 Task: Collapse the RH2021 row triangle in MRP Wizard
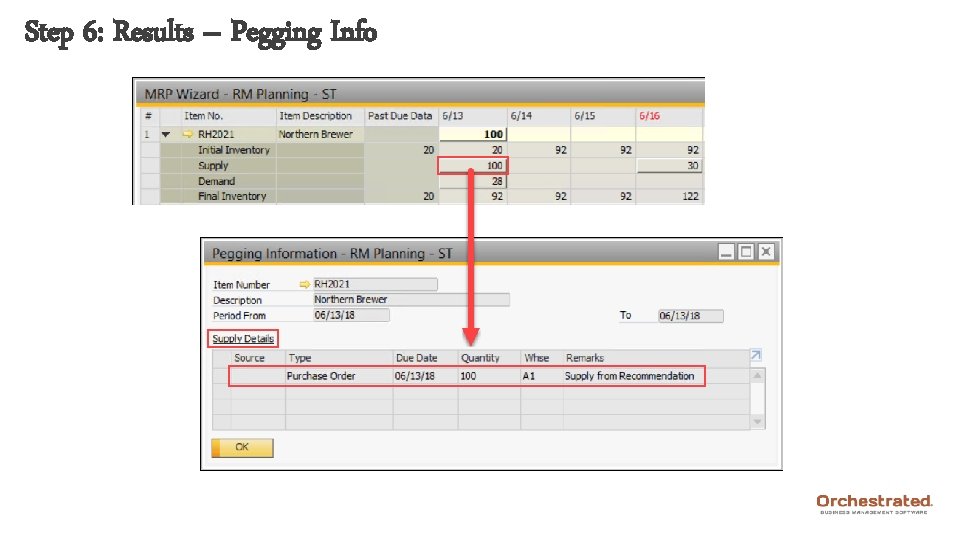point(166,134)
